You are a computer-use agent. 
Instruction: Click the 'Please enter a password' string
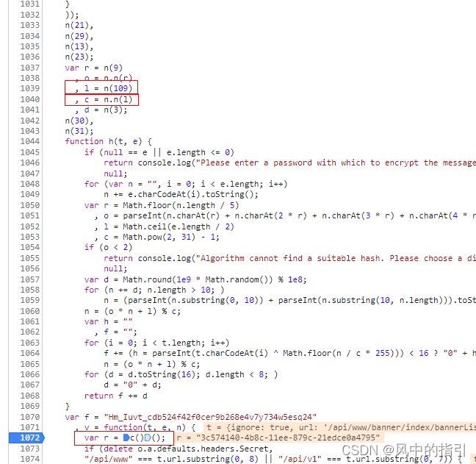tap(336, 163)
